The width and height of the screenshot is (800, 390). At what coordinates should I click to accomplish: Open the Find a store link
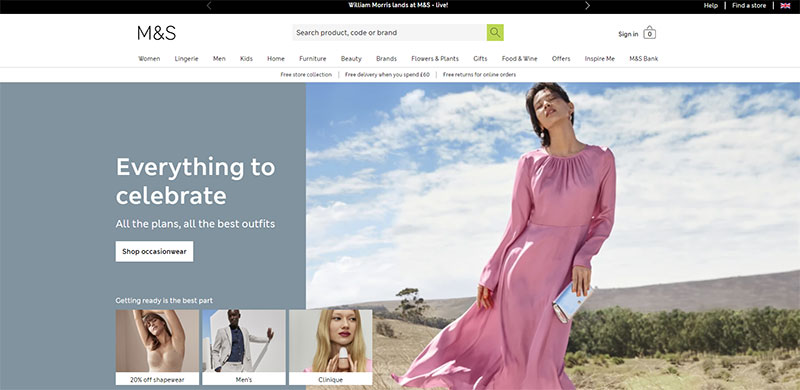749,6
